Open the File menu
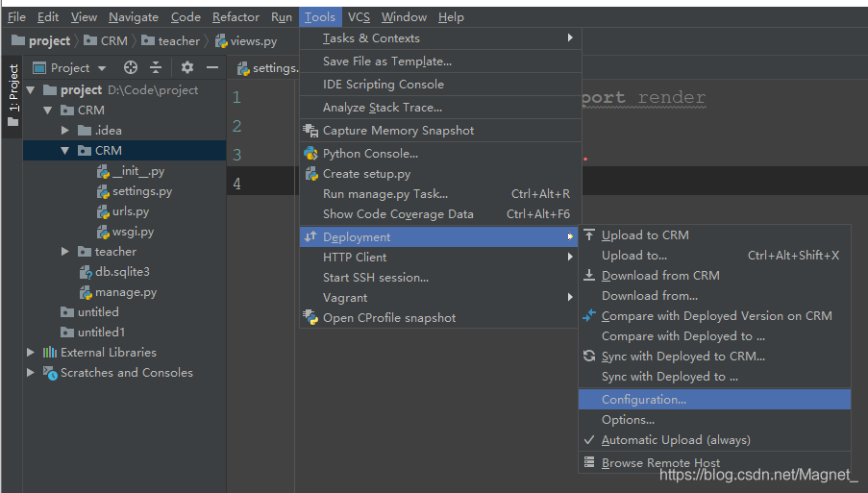Viewport: 868px width, 493px height. [x=16, y=17]
